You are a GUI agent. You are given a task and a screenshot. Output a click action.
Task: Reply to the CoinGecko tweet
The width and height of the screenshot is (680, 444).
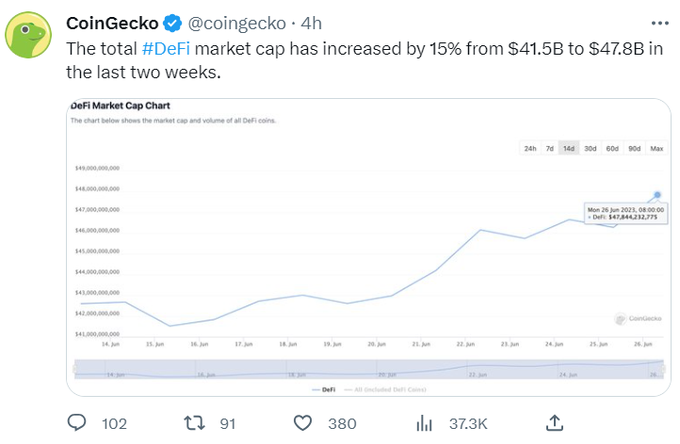pyautogui.click(x=80, y=423)
